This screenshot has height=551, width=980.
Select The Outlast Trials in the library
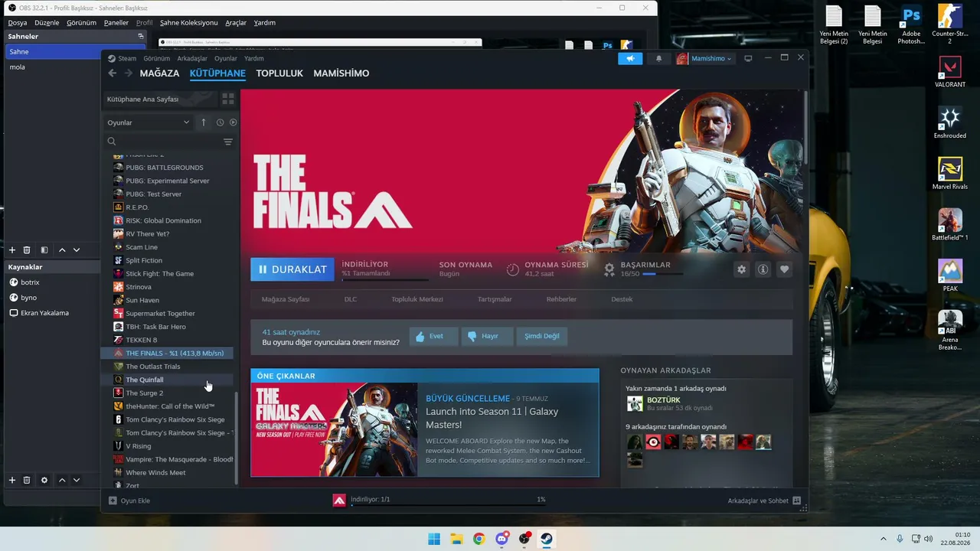click(x=168, y=367)
